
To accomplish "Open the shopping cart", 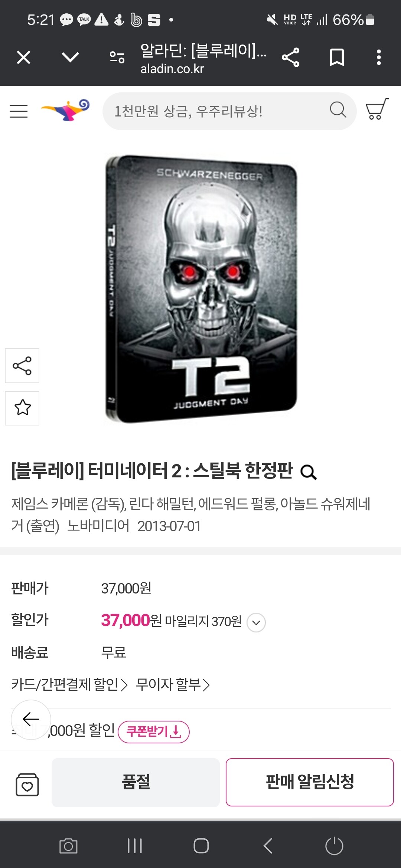I will 377,109.
